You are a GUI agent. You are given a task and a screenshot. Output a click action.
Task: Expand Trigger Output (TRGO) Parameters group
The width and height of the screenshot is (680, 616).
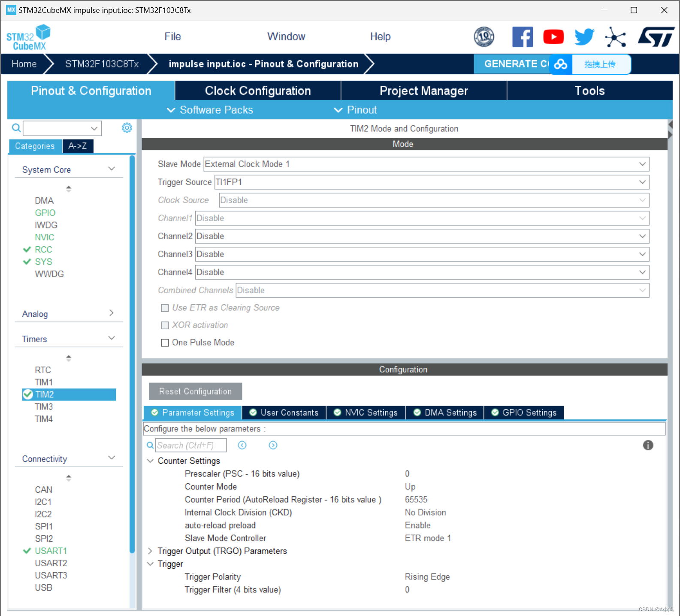(150, 551)
